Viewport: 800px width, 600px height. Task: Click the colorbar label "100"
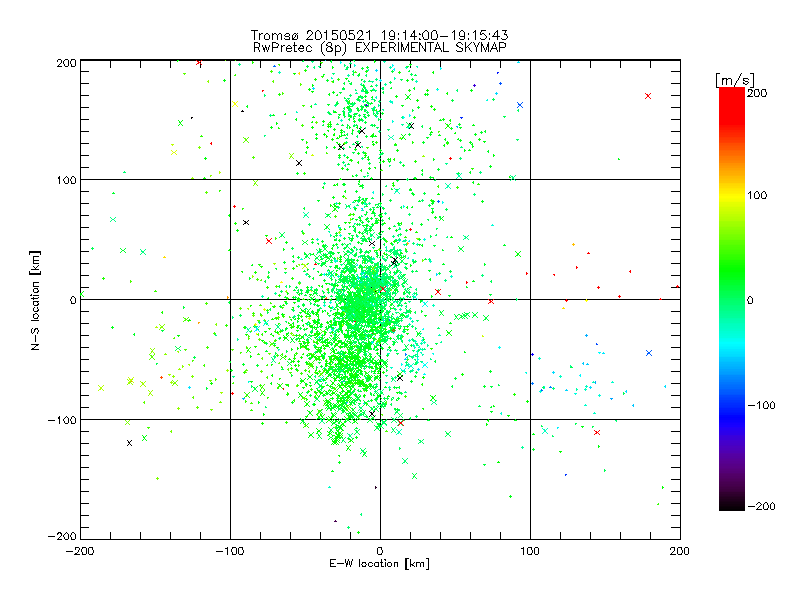[757, 195]
